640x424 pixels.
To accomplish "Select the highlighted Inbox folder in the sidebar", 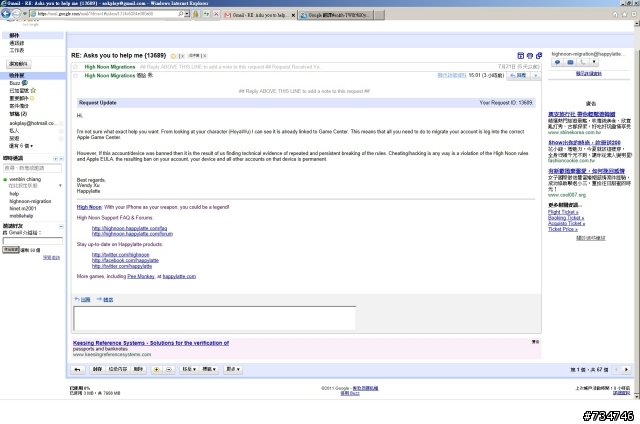I will [x=33, y=75].
